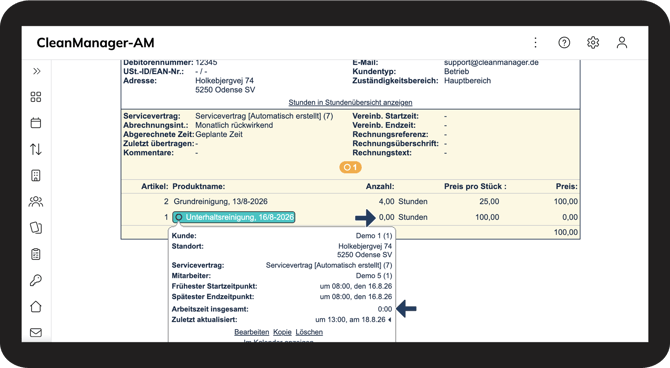Image resolution: width=670 pixels, height=368 pixels.
Task: Open the three-dot more options menu
Action: click(535, 42)
